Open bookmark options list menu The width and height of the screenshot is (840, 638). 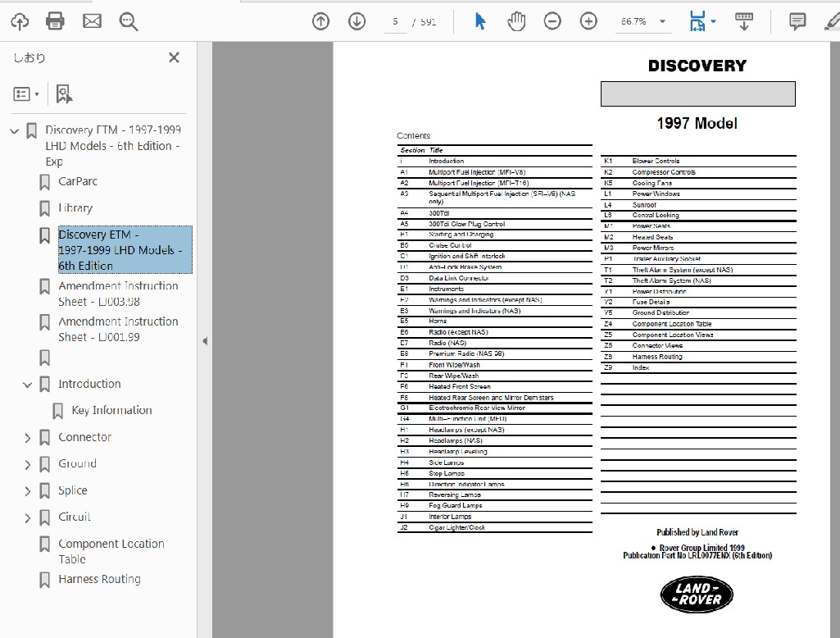click(x=25, y=94)
